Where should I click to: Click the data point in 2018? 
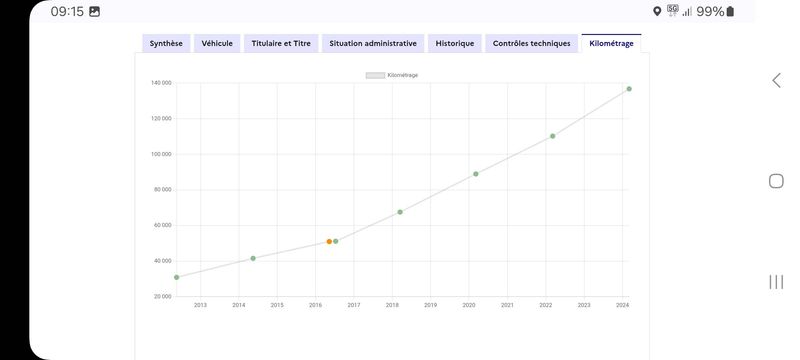coord(400,212)
